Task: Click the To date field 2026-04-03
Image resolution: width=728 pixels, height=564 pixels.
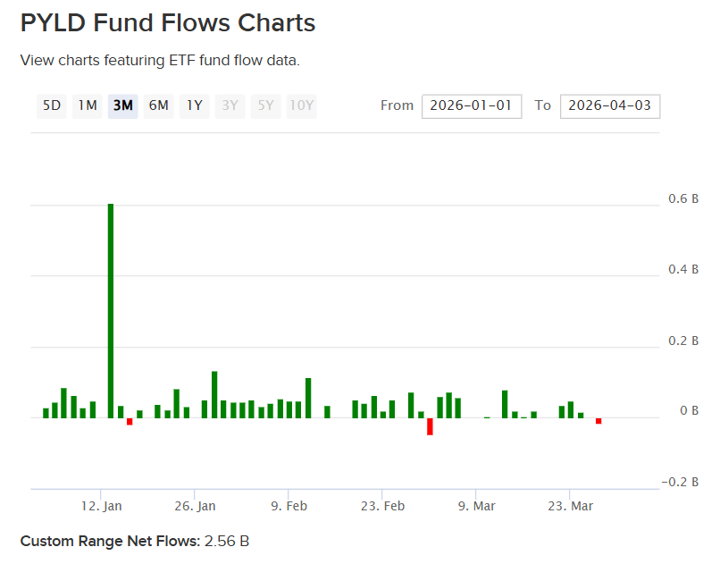Action: 610,106
